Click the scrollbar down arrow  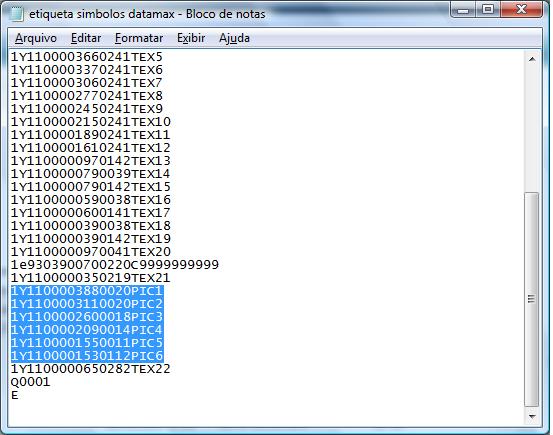pyautogui.click(x=532, y=417)
